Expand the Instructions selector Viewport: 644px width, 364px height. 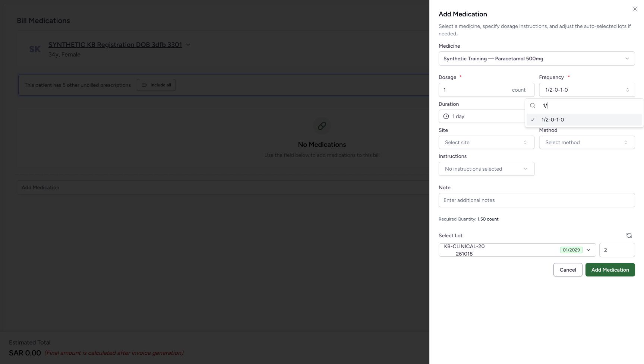click(486, 169)
